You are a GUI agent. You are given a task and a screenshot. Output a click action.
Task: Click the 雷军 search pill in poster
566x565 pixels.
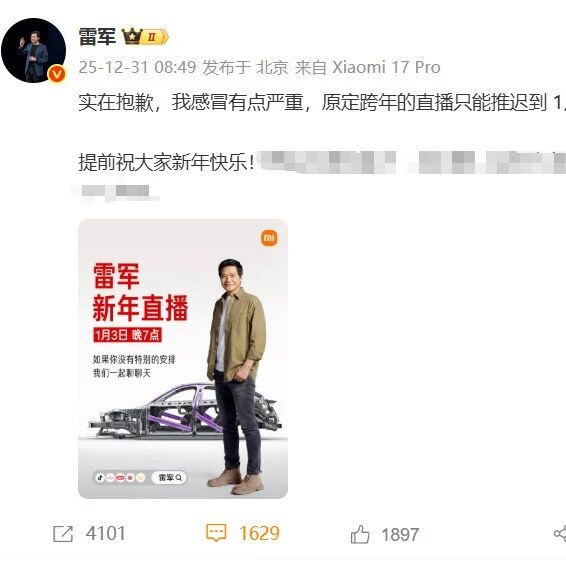click(169, 478)
